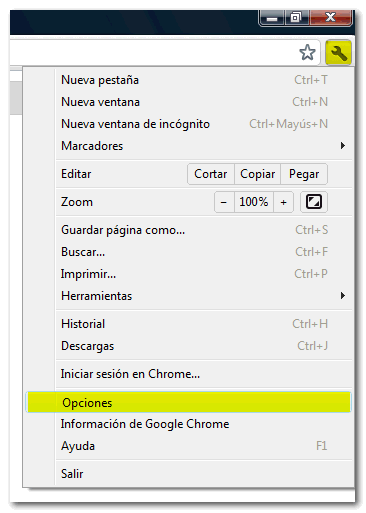Toggle fullscreen mode icon next to zoom
This screenshot has height=513, width=366.
point(314,202)
